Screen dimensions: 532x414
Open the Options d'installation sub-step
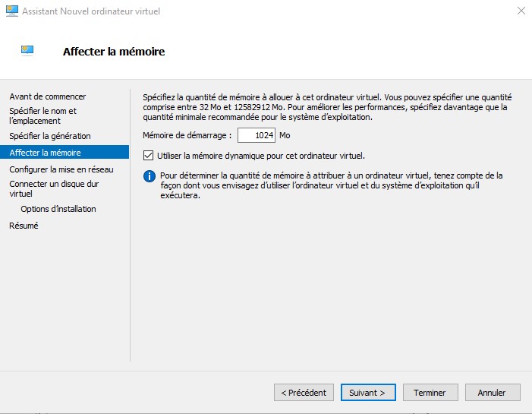coord(58,209)
